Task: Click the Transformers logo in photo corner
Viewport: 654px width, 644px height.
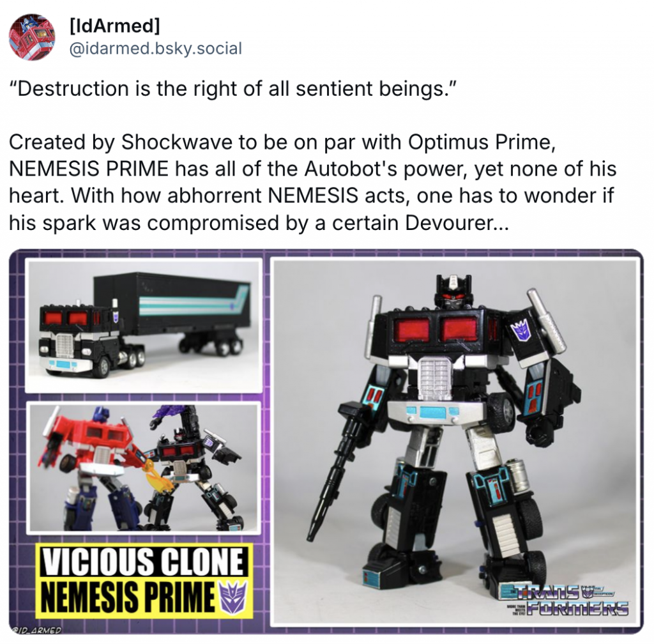Action: (565, 600)
